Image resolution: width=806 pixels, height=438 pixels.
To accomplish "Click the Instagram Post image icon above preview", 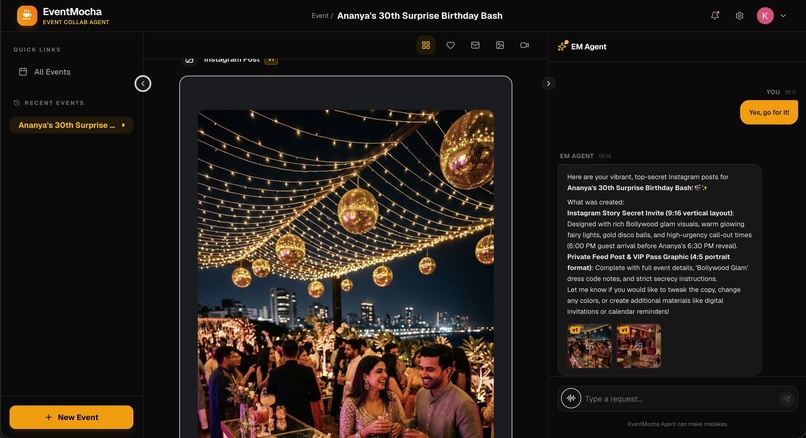I will pyautogui.click(x=189, y=60).
